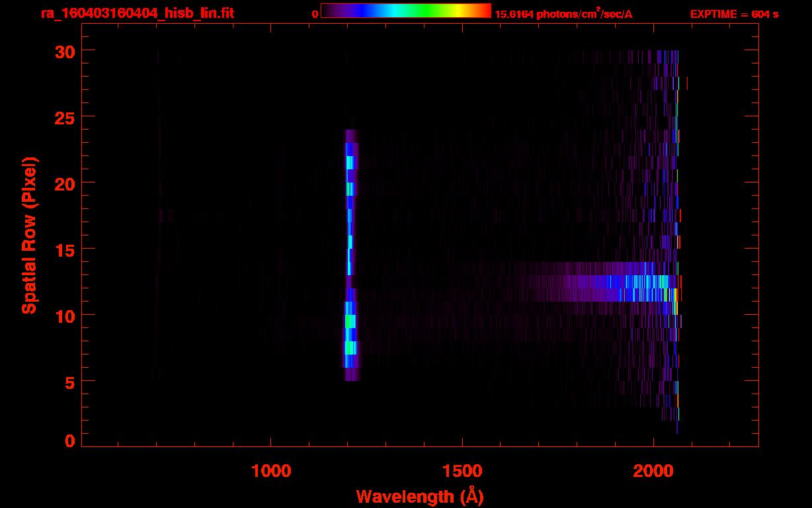
Task: Click the colorbar minimum label 0
Action: point(315,14)
